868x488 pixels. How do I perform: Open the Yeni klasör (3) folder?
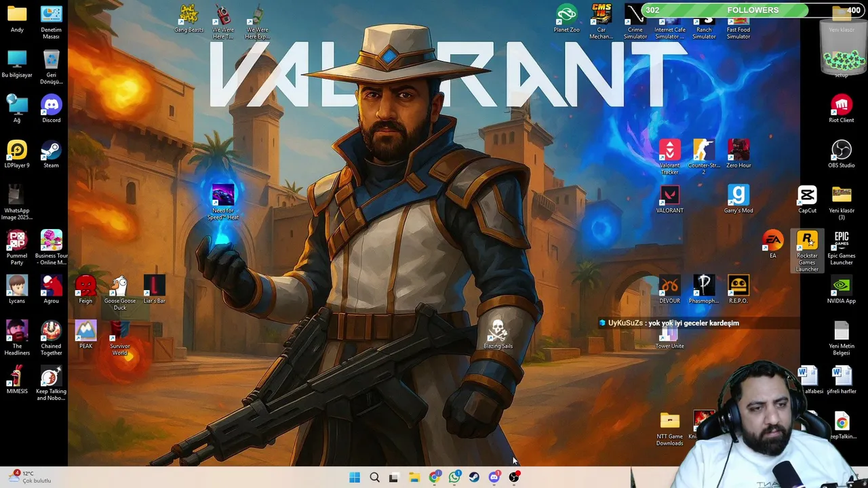click(842, 203)
